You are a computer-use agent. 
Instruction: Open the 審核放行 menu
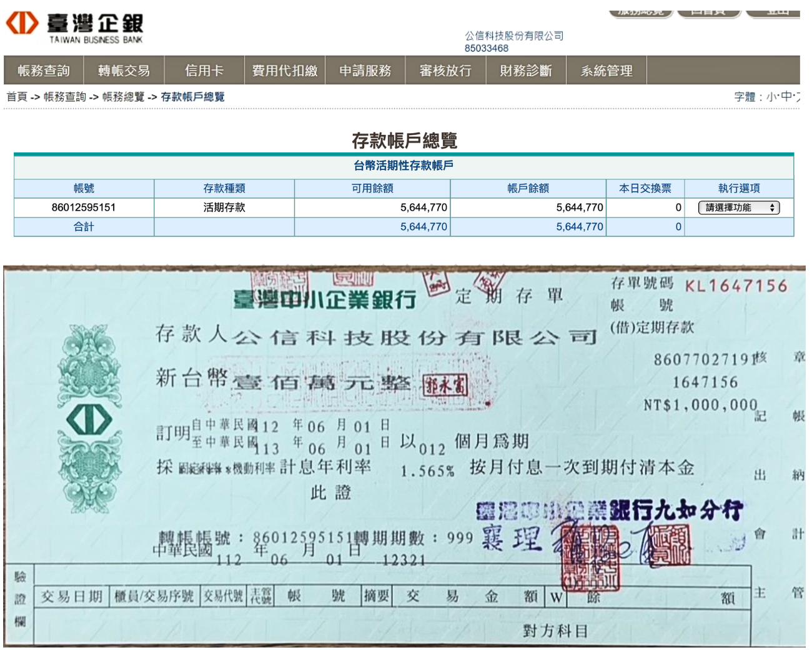click(445, 70)
